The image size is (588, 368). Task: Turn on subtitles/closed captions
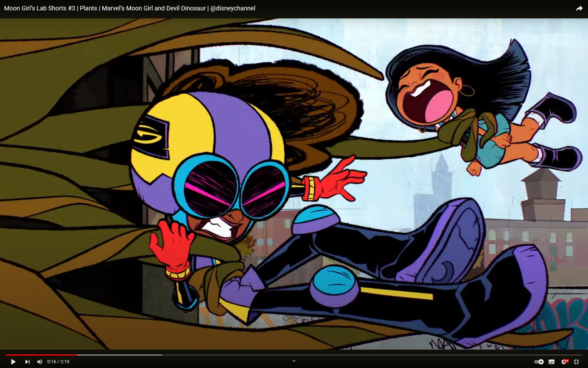pyautogui.click(x=552, y=362)
